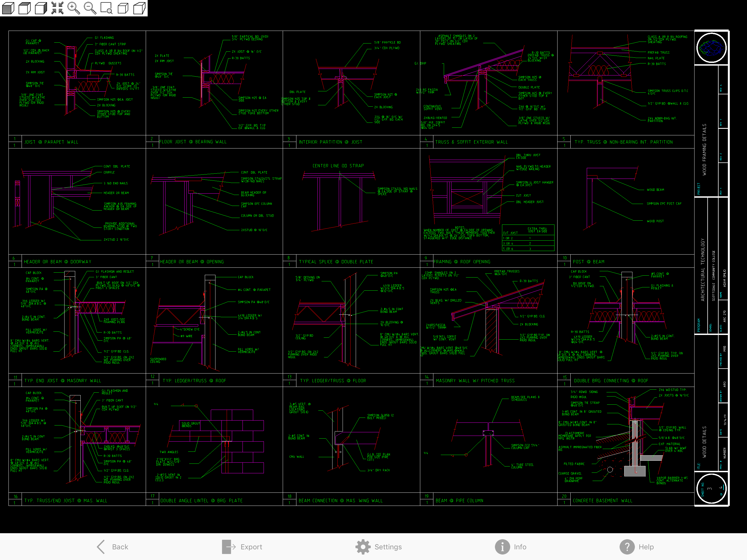Zoom out with the minus magnifier

pyautogui.click(x=90, y=8)
